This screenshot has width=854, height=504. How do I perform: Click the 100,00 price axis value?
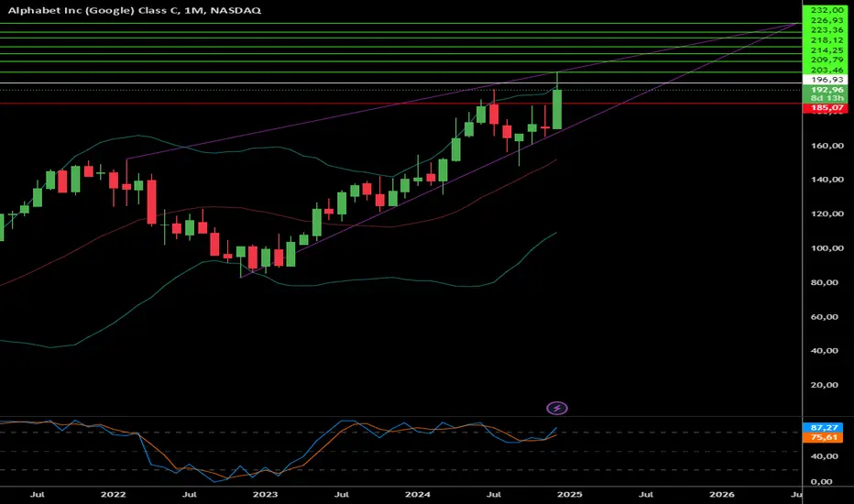827,248
